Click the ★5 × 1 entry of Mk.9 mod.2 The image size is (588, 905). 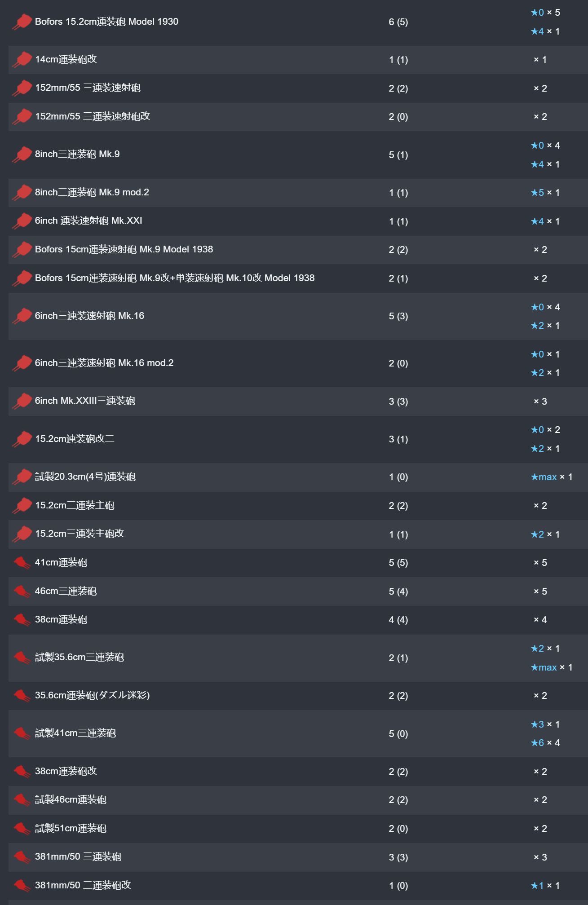(545, 193)
